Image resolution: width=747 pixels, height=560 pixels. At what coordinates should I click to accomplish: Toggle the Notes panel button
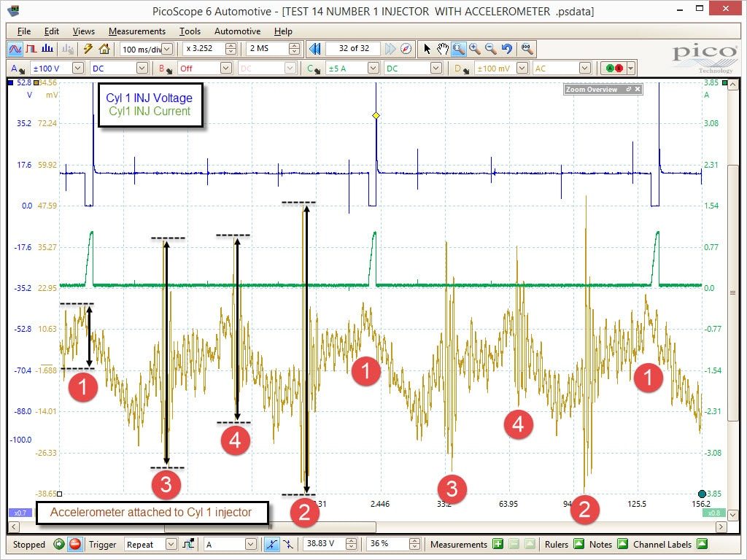click(622, 544)
